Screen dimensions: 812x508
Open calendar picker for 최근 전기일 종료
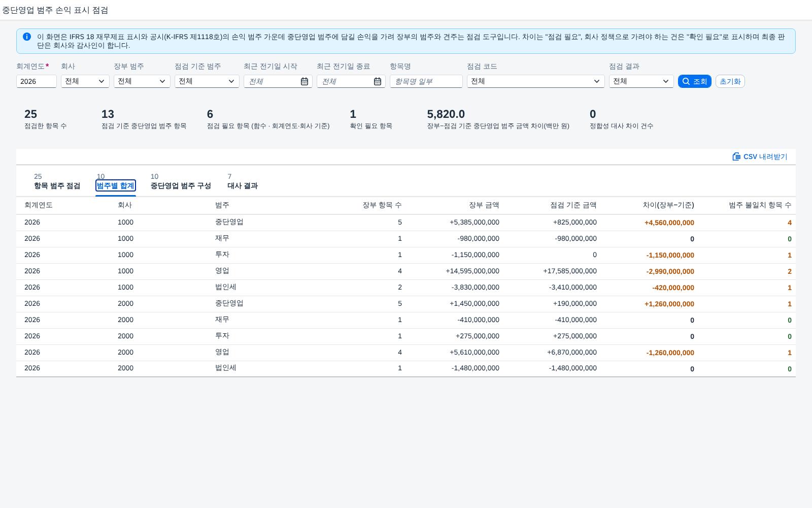(378, 81)
